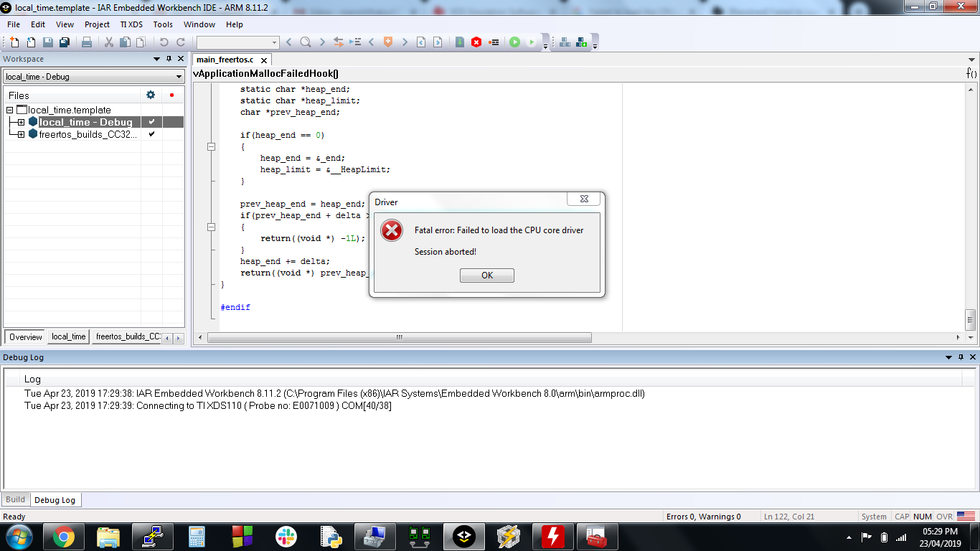Stop build with the red stop icon
This screenshot has height=551, width=980.
click(476, 42)
